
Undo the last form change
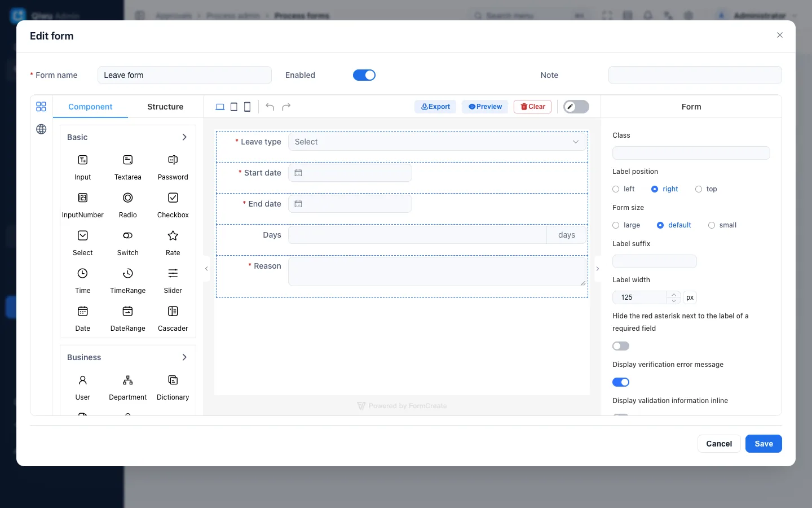(x=270, y=107)
